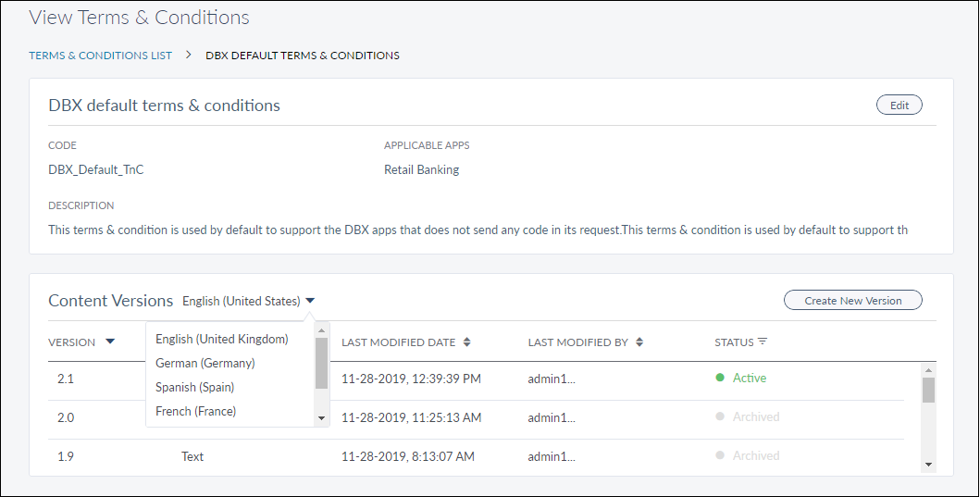
Task: Click the green Active status dot
Action: [720, 378]
